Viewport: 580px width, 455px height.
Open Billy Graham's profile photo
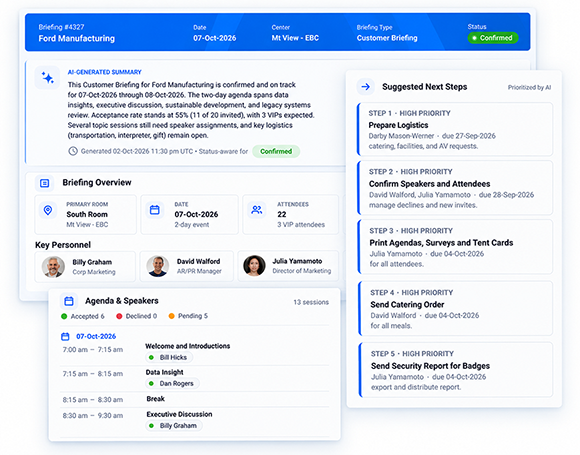(53, 267)
